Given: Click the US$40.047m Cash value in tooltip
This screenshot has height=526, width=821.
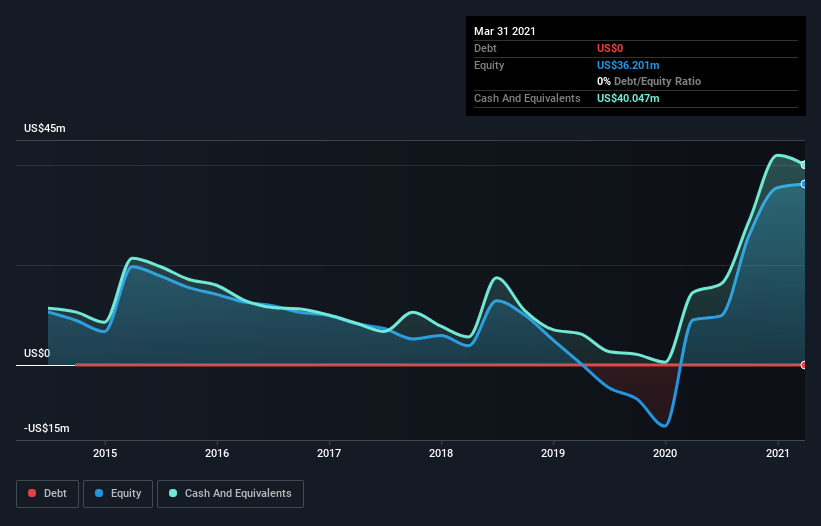Looking at the screenshot, I should point(628,98).
